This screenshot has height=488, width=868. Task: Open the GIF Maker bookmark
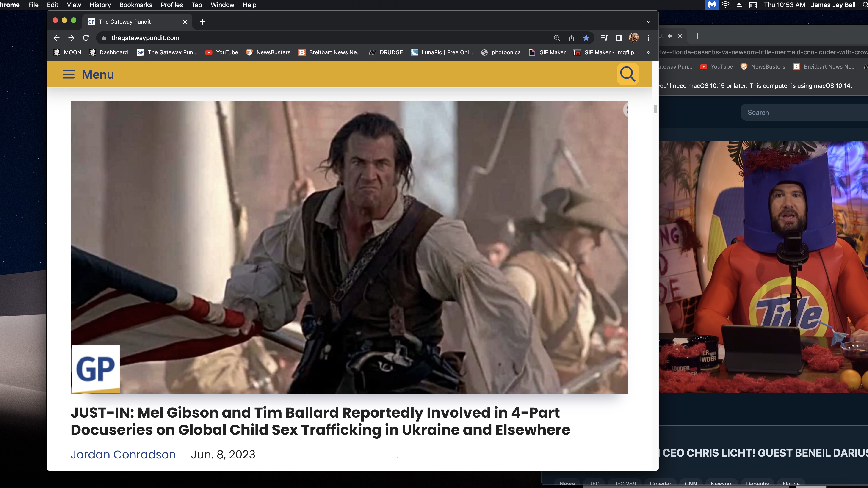(547, 52)
